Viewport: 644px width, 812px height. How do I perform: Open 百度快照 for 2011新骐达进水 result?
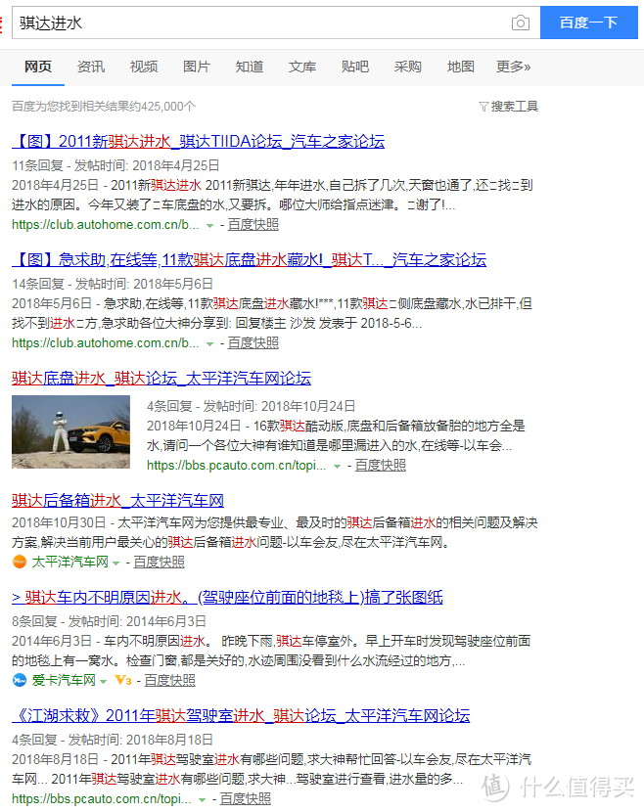[x=253, y=225]
